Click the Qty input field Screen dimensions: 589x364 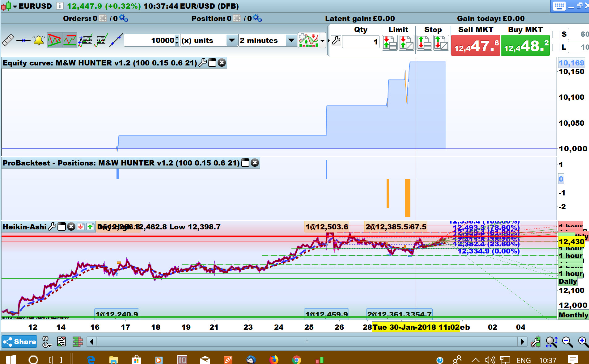(361, 42)
